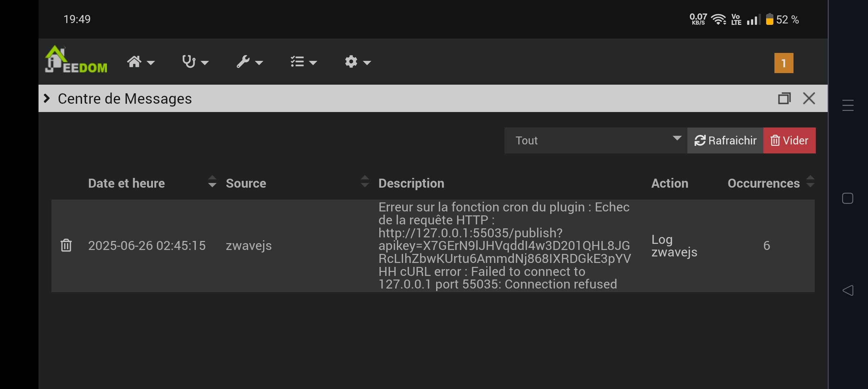
Task: Open the stethoscope Analysis menu
Action: tap(195, 62)
